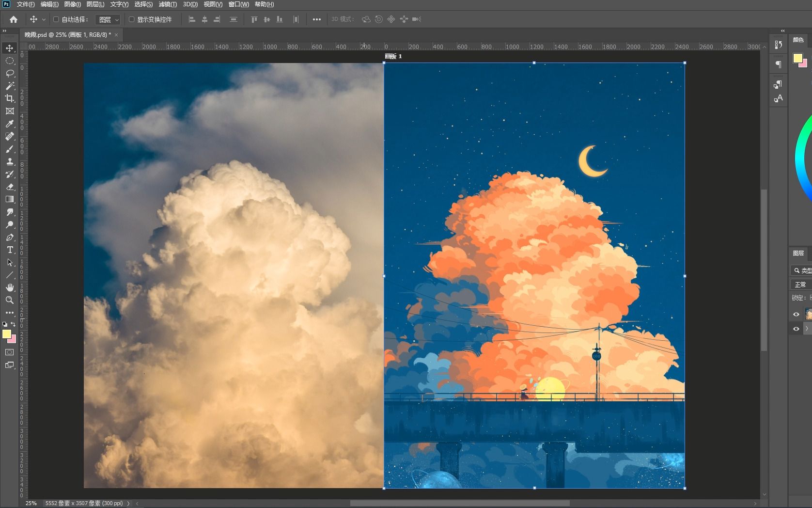Select the Frame tool

point(10,111)
